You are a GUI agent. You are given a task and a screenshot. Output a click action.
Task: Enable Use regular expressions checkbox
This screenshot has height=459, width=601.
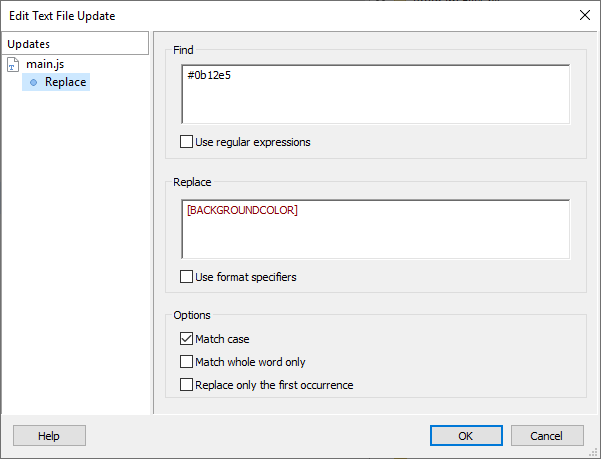186,142
